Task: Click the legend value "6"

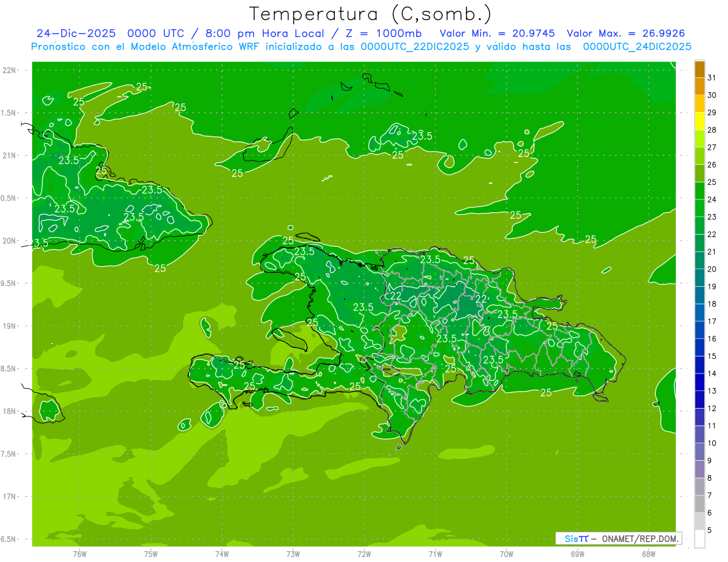Action: point(710,513)
